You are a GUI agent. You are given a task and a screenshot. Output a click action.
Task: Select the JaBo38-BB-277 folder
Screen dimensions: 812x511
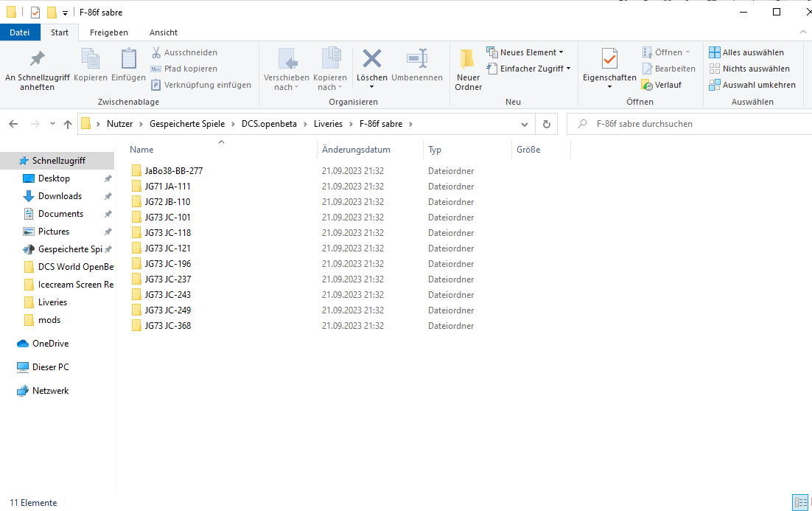click(173, 170)
